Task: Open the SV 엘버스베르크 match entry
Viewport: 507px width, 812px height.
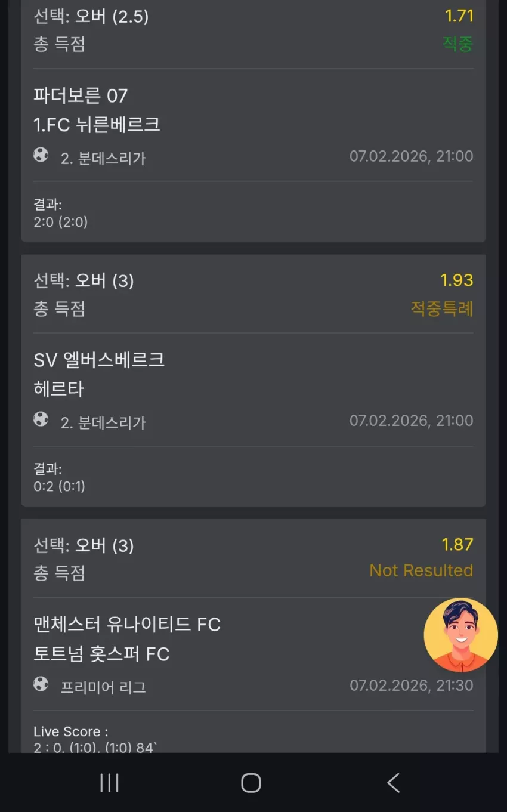Action: [99, 360]
